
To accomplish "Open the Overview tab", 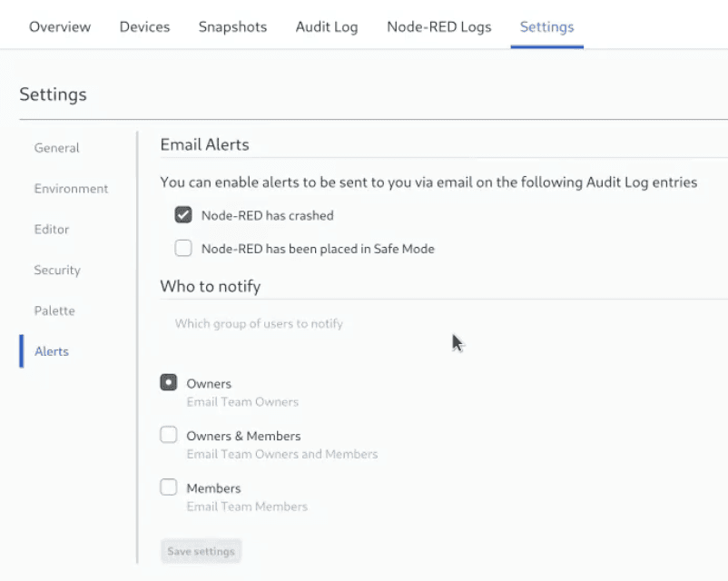I will [x=60, y=26].
